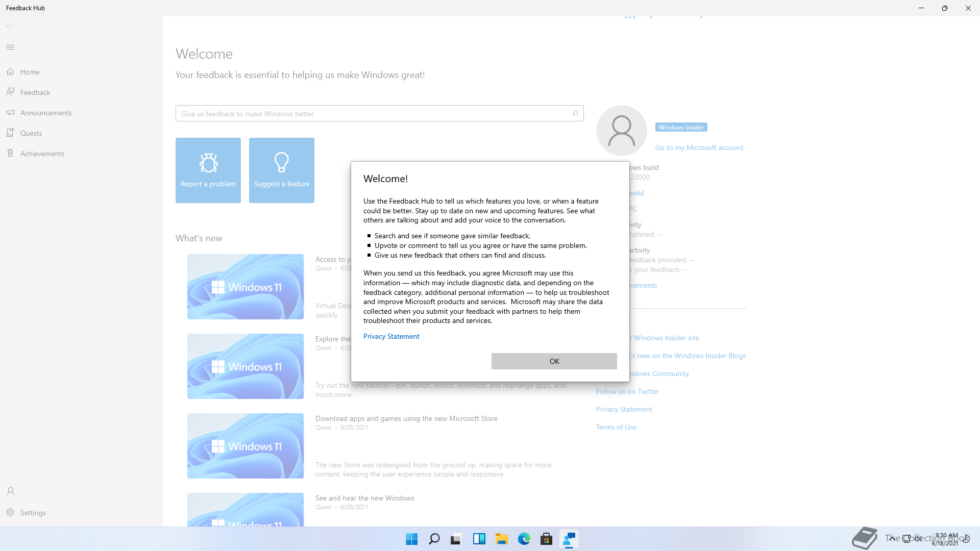
Task: Go back with the arrow icon
Action: [10, 27]
